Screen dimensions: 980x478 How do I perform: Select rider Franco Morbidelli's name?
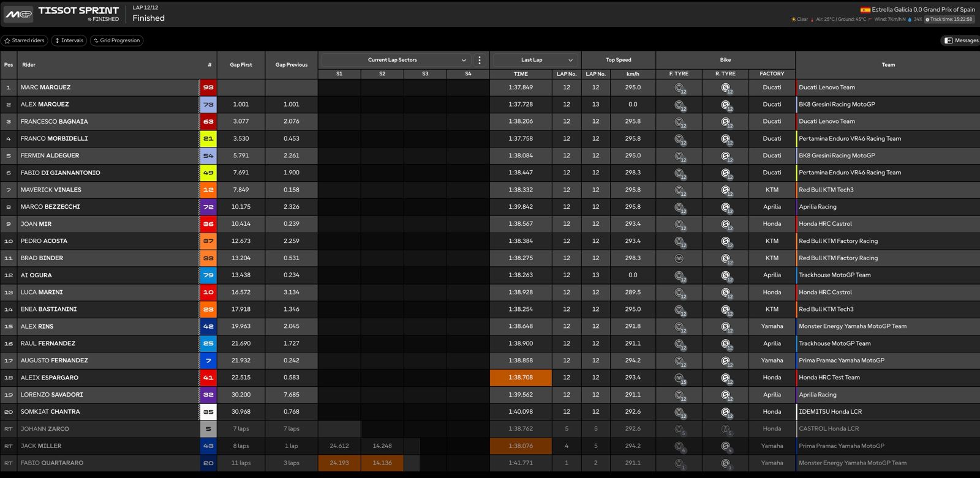[x=54, y=139]
